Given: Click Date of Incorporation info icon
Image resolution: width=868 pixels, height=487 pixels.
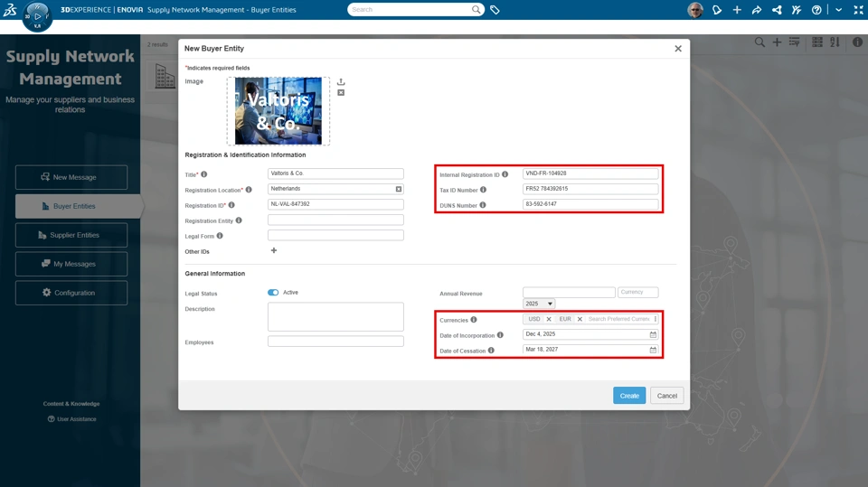Looking at the screenshot, I should [x=500, y=335].
